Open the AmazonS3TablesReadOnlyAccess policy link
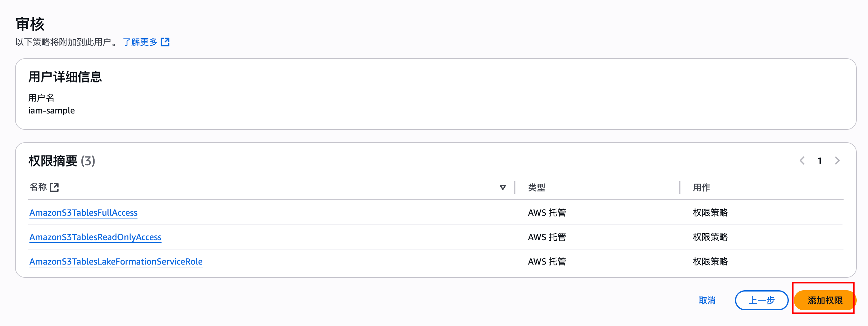The height and width of the screenshot is (326, 868). (96, 237)
